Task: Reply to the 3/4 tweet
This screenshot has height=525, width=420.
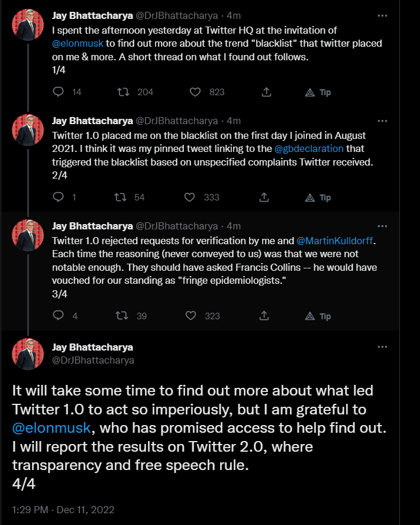Action: [x=58, y=316]
